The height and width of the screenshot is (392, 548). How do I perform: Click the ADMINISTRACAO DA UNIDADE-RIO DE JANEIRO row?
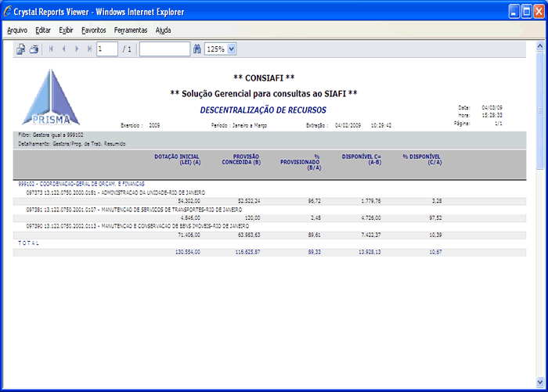116,192
